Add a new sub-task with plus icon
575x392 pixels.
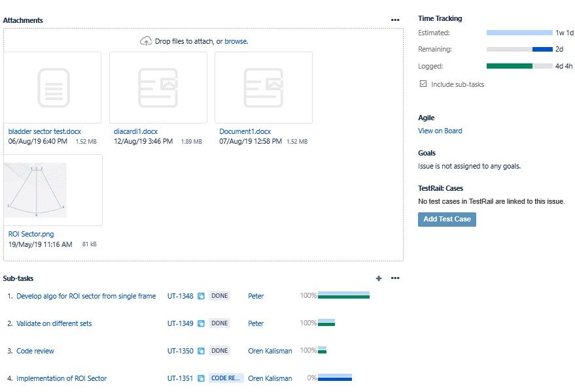379,278
